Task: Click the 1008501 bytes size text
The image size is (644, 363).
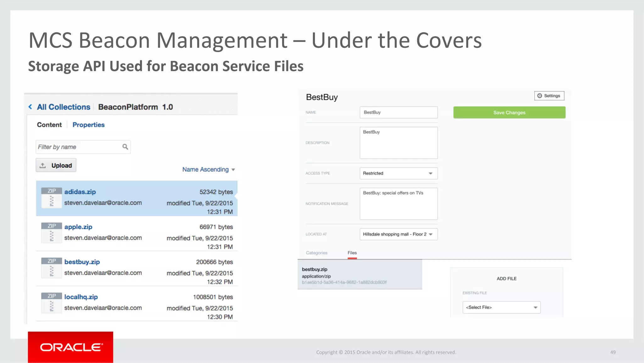Action: (x=213, y=297)
